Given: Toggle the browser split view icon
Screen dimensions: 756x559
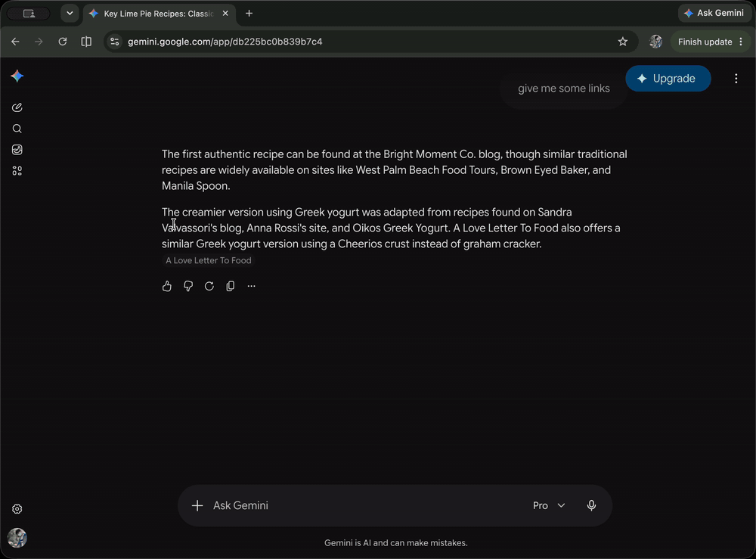Looking at the screenshot, I should click(x=86, y=42).
